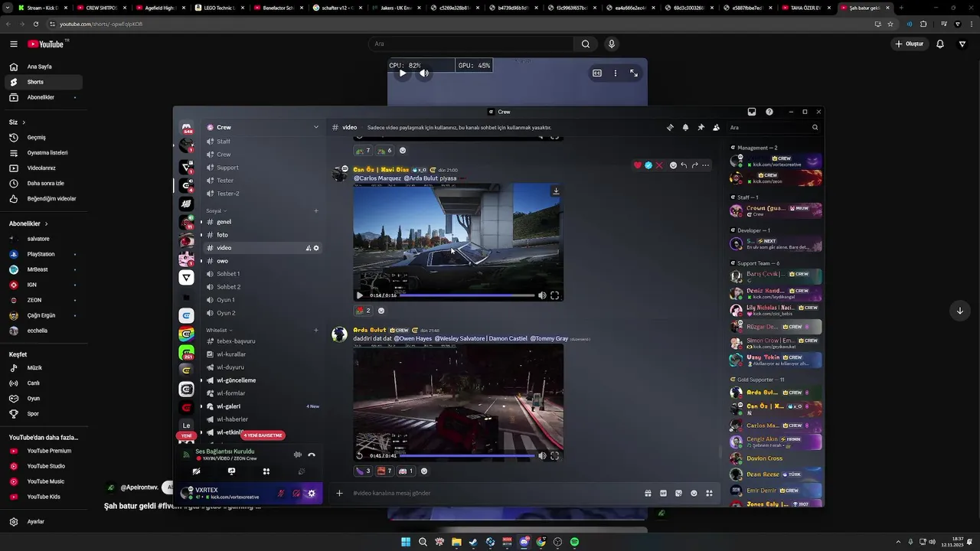The width and height of the screenshot is (980, 551).
Task: Open Threads icon in Discord channel header
Action: [670, 128]
